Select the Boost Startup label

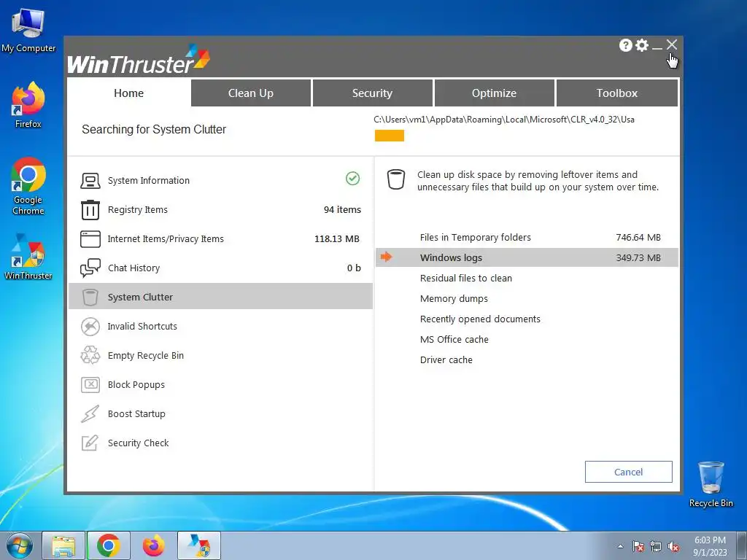click(x=136, y=414)
